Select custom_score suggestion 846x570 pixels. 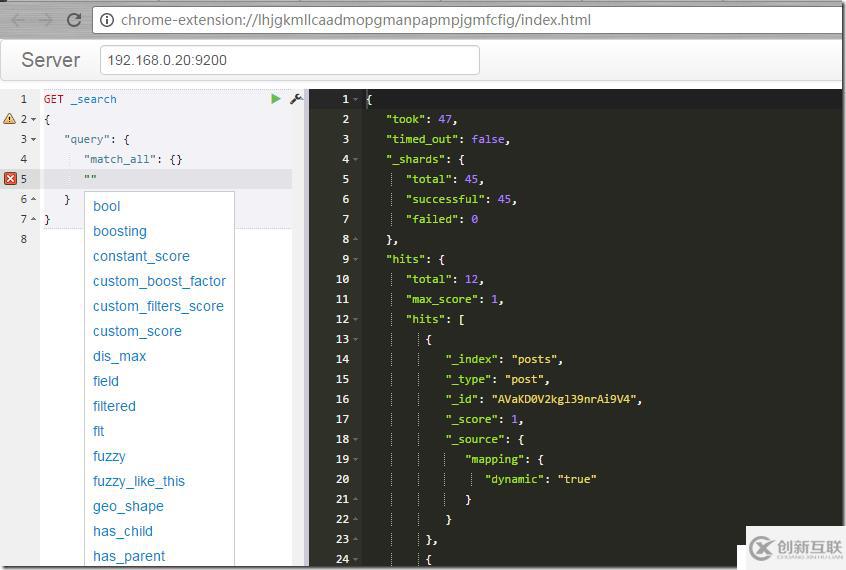click(137, 331)
